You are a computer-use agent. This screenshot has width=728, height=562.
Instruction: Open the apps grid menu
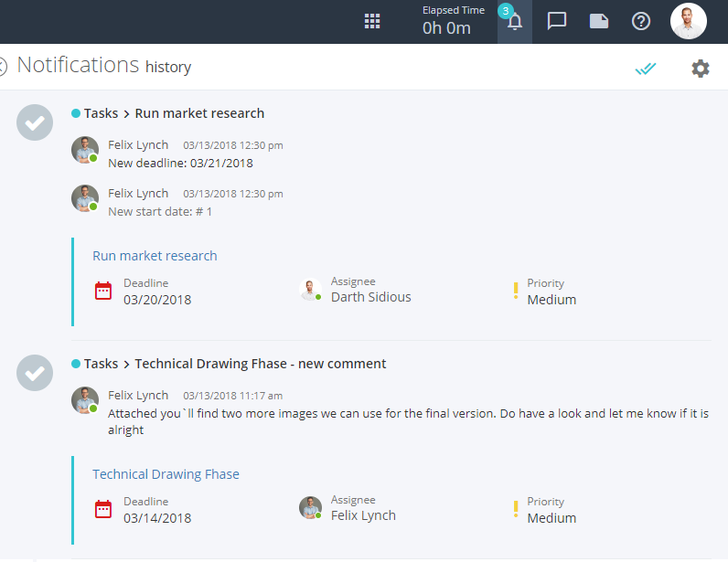[x=372, y=21]
